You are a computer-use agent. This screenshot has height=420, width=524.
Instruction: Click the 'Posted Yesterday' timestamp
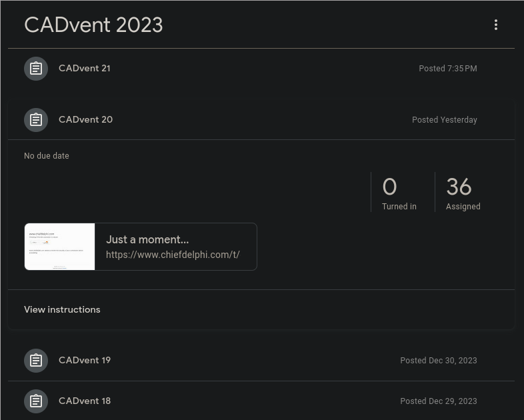[445, 119]
